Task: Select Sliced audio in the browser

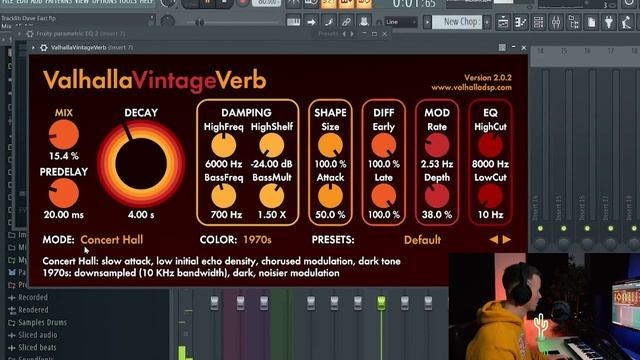Action: 38,335
